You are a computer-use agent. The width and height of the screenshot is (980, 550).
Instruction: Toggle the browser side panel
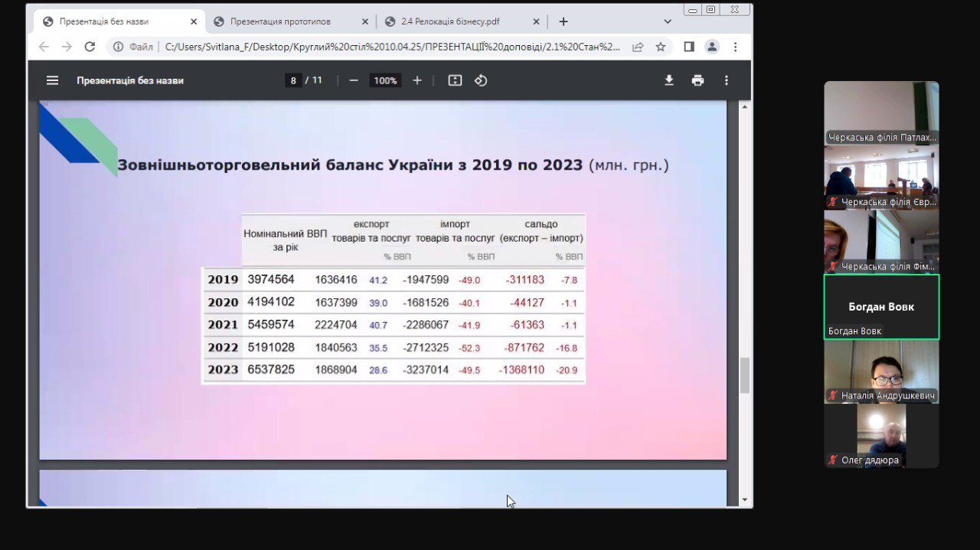click(x=688, y=47)
